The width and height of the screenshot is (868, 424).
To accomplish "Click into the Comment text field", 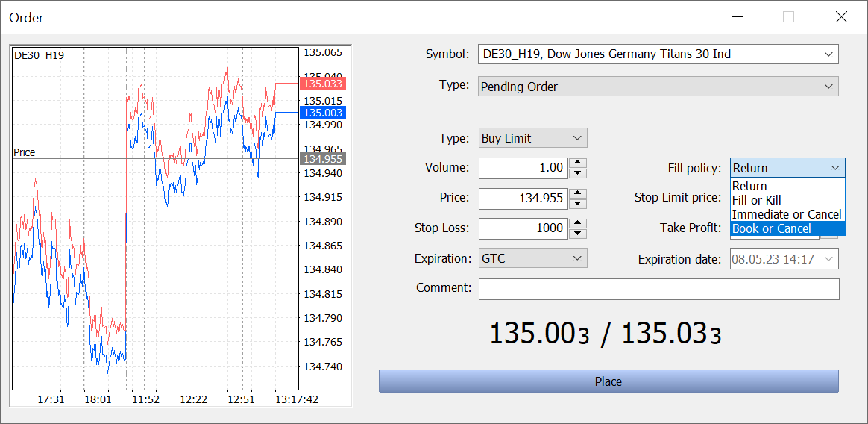I will 658,289.
